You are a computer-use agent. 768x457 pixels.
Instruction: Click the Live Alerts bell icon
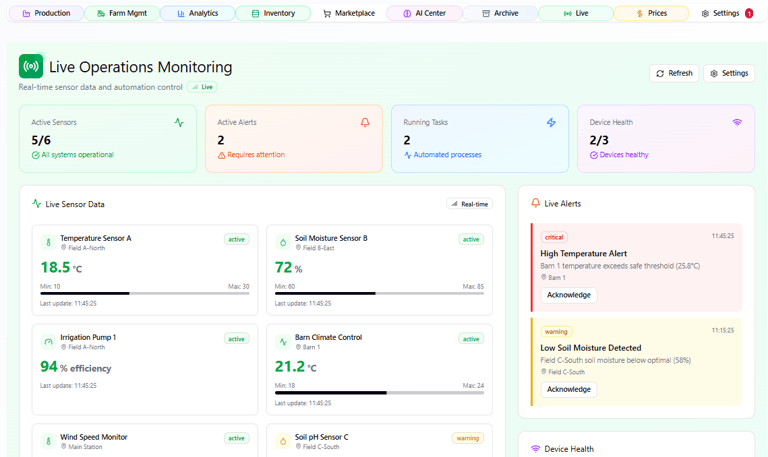(x=536, y=203)
